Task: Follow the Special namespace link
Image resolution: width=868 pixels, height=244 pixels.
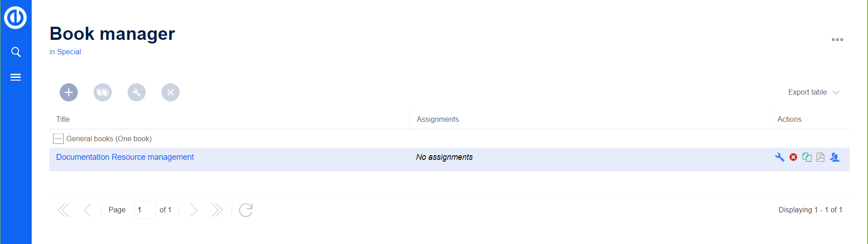Action: point(69,52)
